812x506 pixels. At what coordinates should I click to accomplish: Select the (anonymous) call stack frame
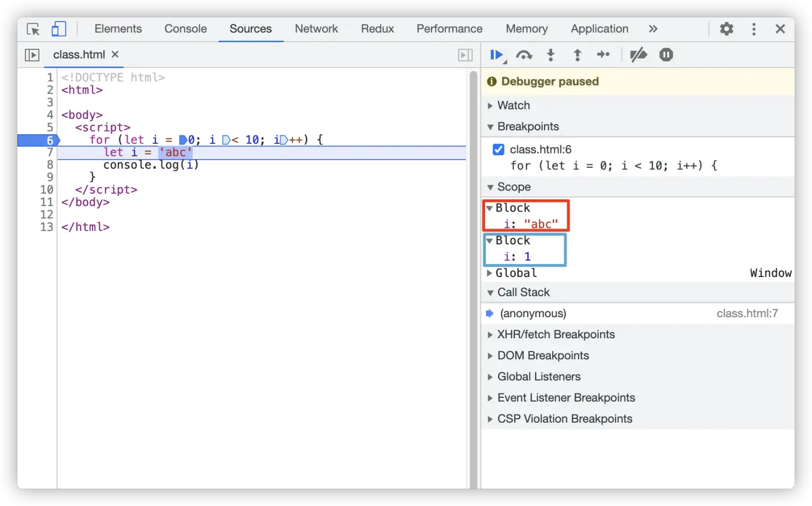click(638, 313)
